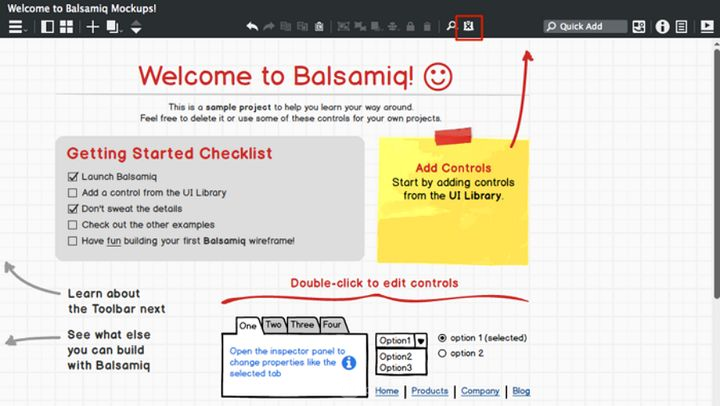Click the Welcome to Balsamiq! title
Viewport: 720px width, 406px height.
coord(276,76)
